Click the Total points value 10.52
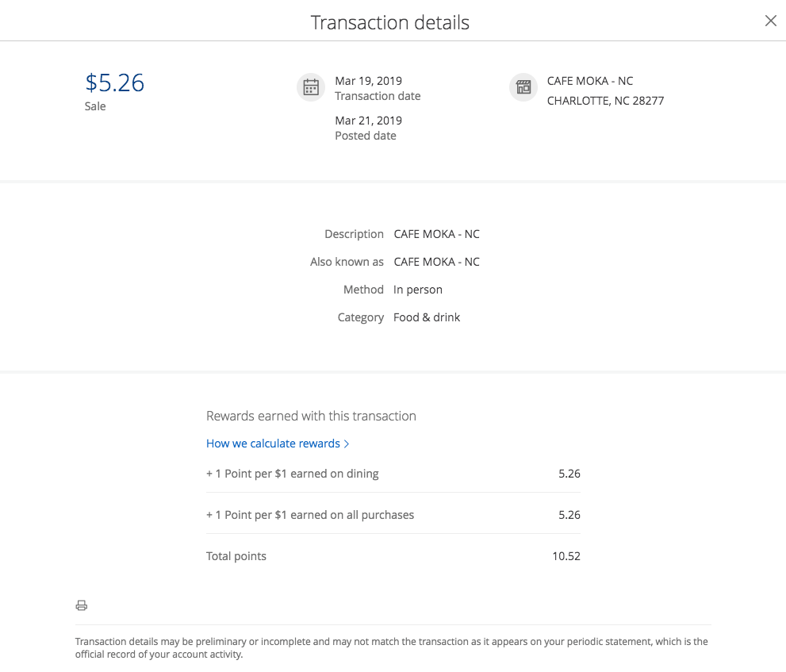The height and width of the screenshot is (672, 786). 566,556
